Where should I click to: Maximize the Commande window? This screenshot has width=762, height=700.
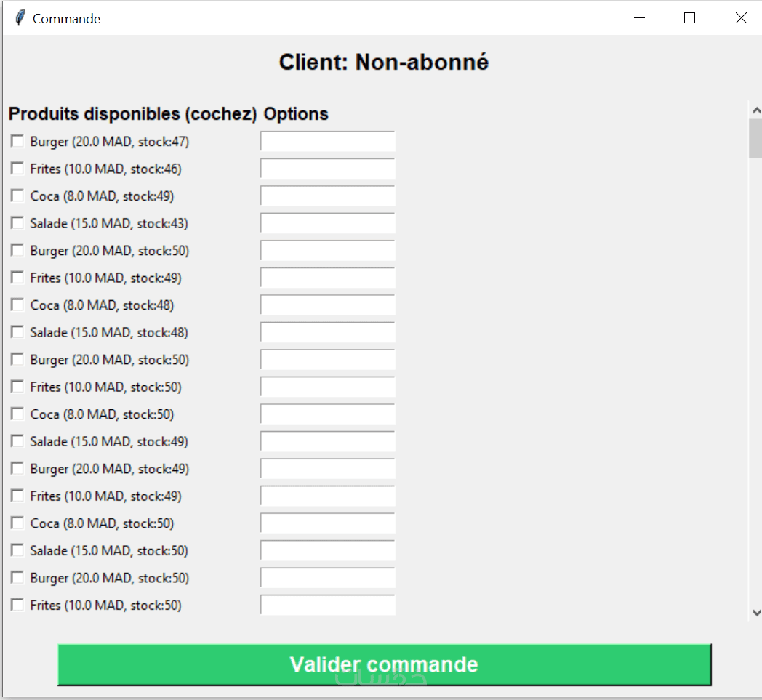(x=689, y=18)
